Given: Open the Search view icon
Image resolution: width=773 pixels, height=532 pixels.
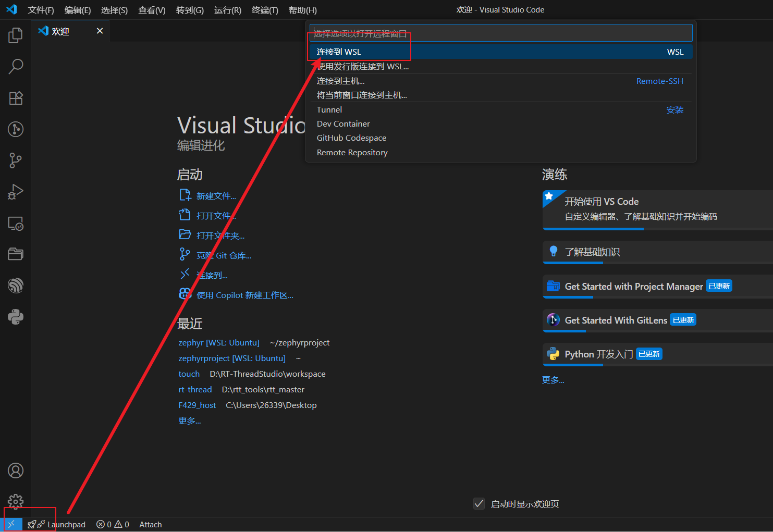Looking at the screenshot, I should click(x=16, y=67).
